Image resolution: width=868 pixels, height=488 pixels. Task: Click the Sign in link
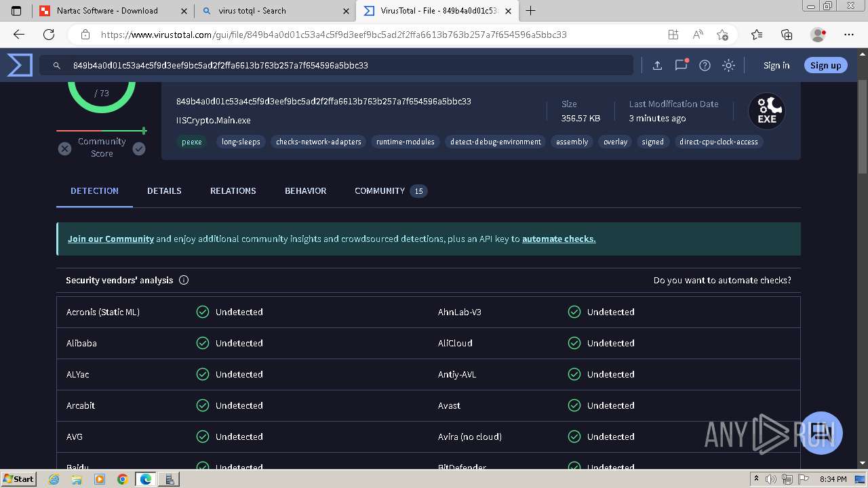(x=776, y=66)
